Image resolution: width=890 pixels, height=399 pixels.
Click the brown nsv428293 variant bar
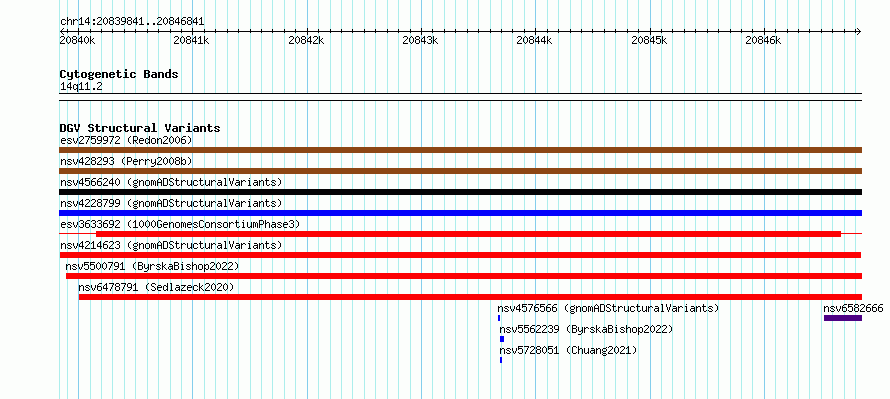click(x=460, y=171)
